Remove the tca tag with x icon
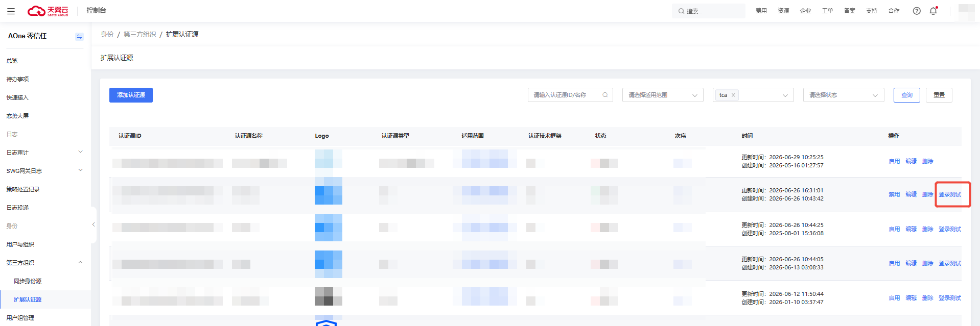 (x=733, y=95)
